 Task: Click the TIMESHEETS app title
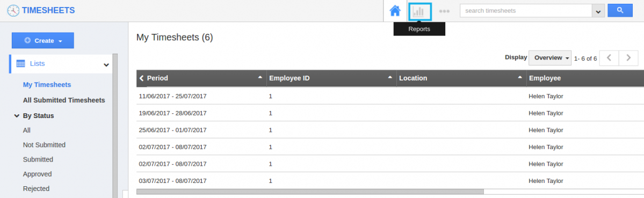pyautogui.click(x=48, y=11)
